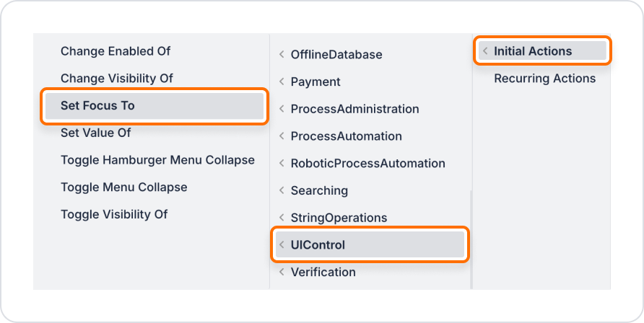This screenshot has width=644, height=323.
Task: Select Toggle Menu Collapse action
Action: 124,187
